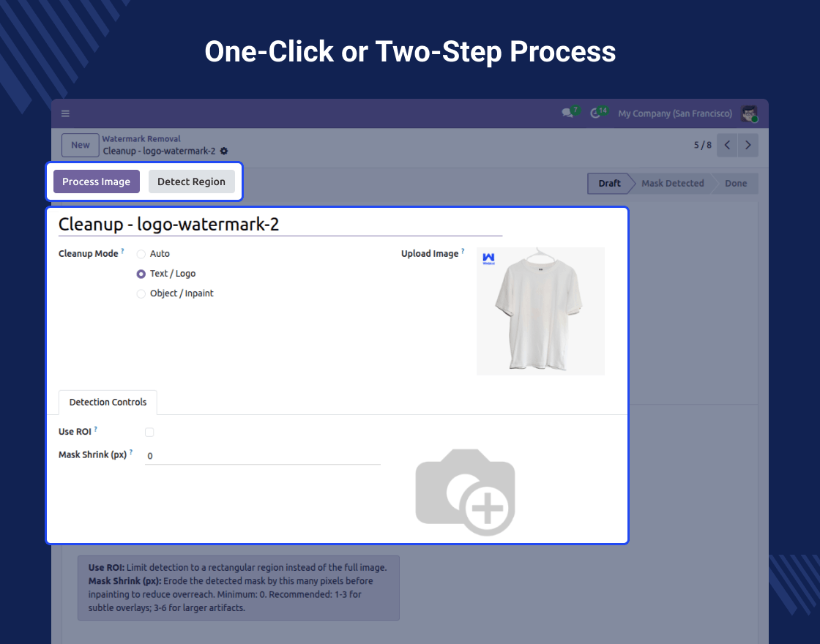This screenshot has width=820, height=644.
Task: Go to the next record arrow
Action: point(748,146)
